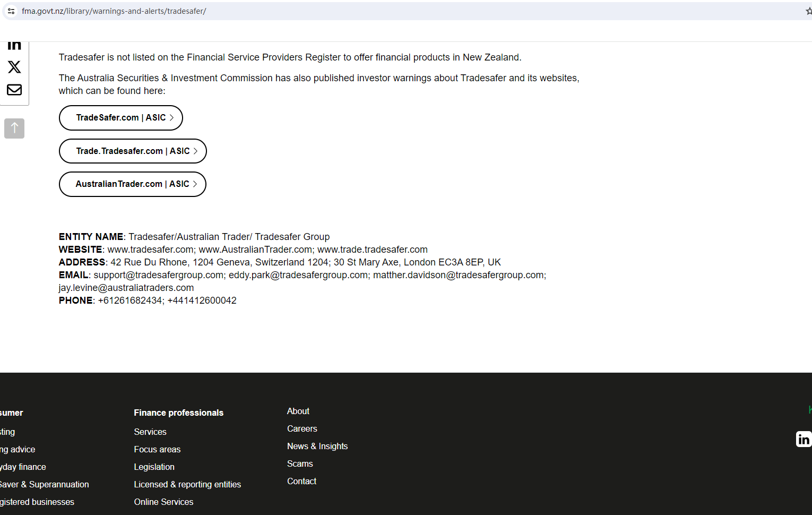Click the ADDRESS line text
The image size is (812, 515).
click(x=280, y=262)
